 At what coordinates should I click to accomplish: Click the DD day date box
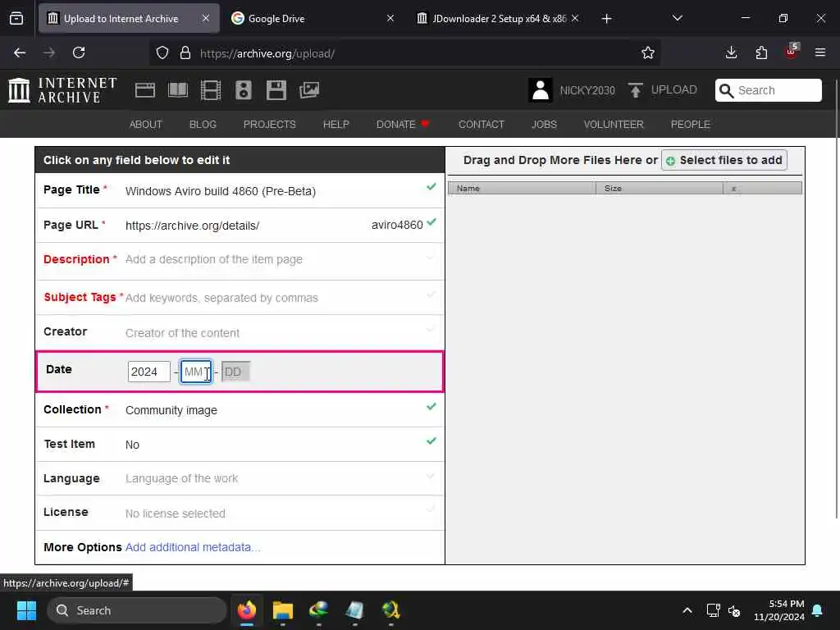235,372
